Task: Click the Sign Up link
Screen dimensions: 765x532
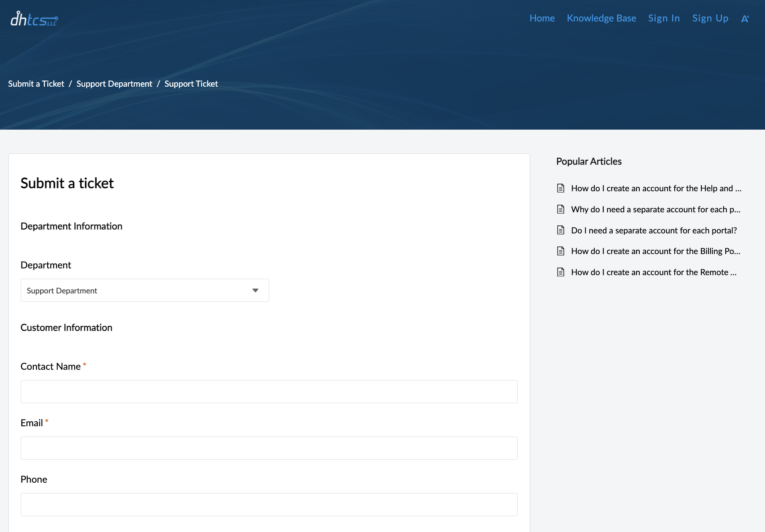Action: 710,18
